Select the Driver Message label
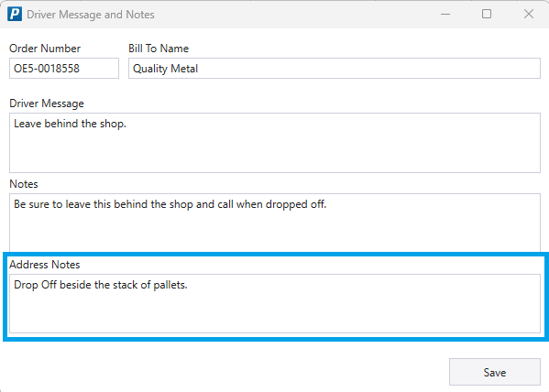This screenshot has height=392, width=549. click(47, 103)
